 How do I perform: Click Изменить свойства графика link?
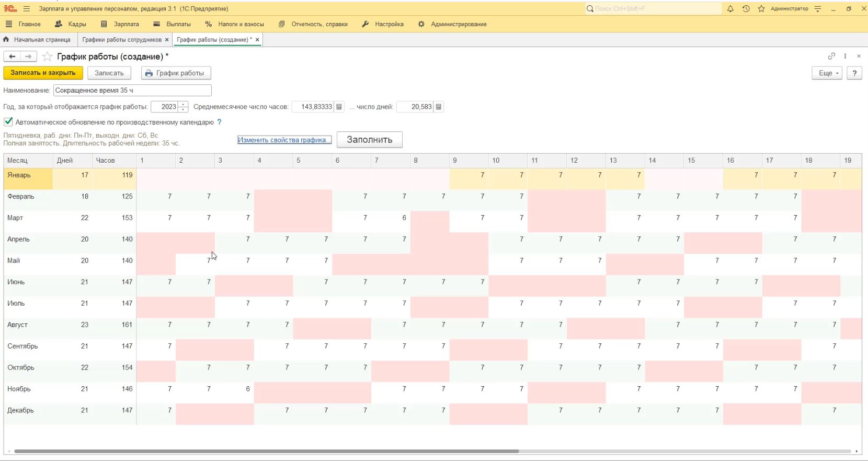(284, 140)
